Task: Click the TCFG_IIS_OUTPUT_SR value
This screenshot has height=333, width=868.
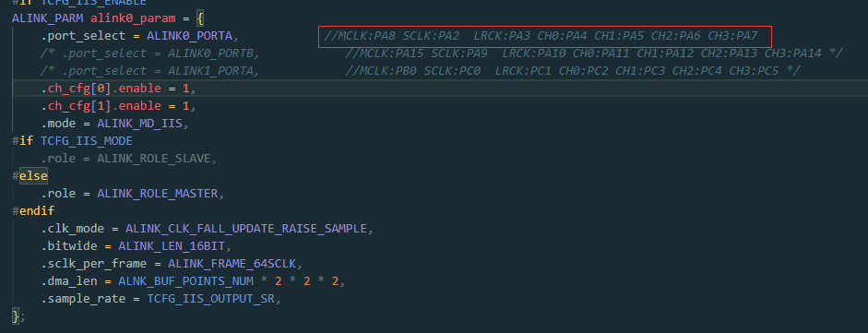Action: [210, 299]
